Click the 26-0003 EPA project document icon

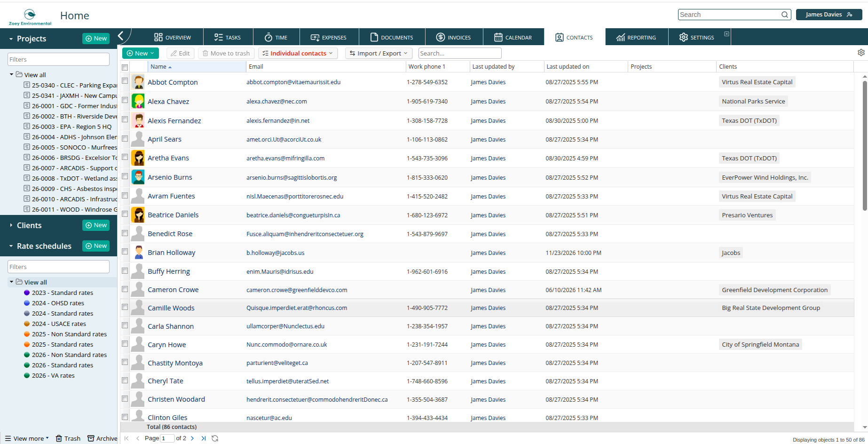pos(27,127)
